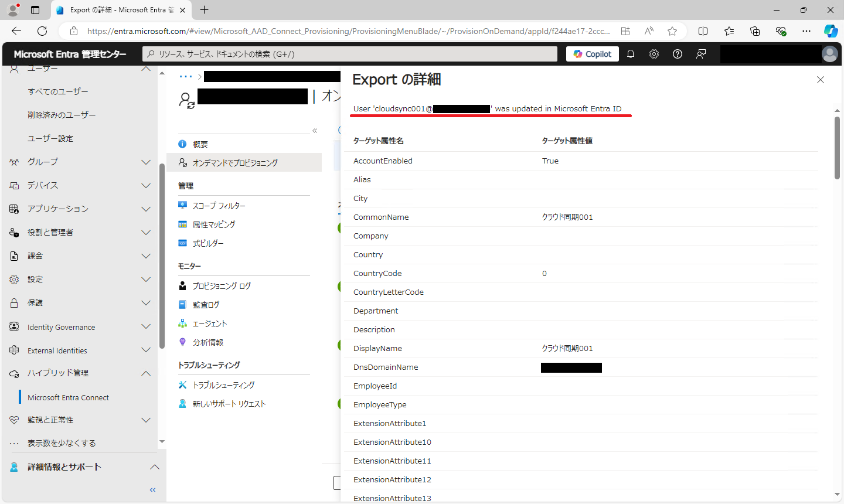Collapse the resource menu with the double chevron
This screenshot has width=844, height=504.
[315, 131]
